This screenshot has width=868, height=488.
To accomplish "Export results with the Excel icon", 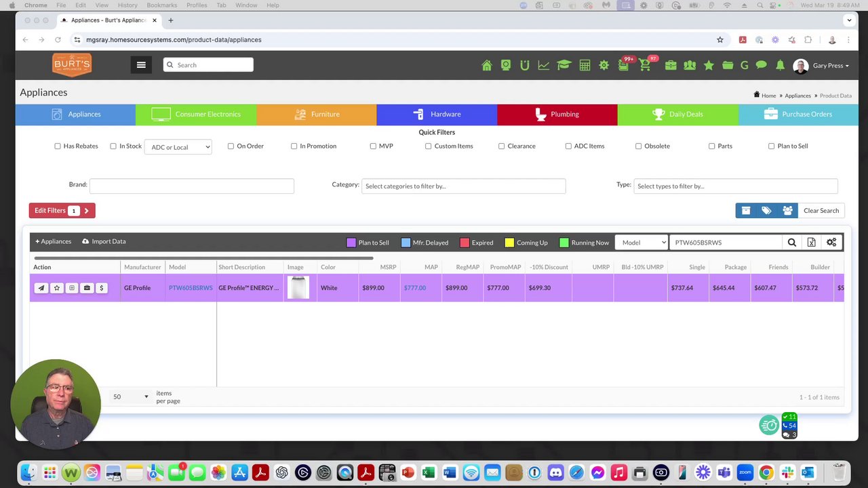I will point(811,243).
